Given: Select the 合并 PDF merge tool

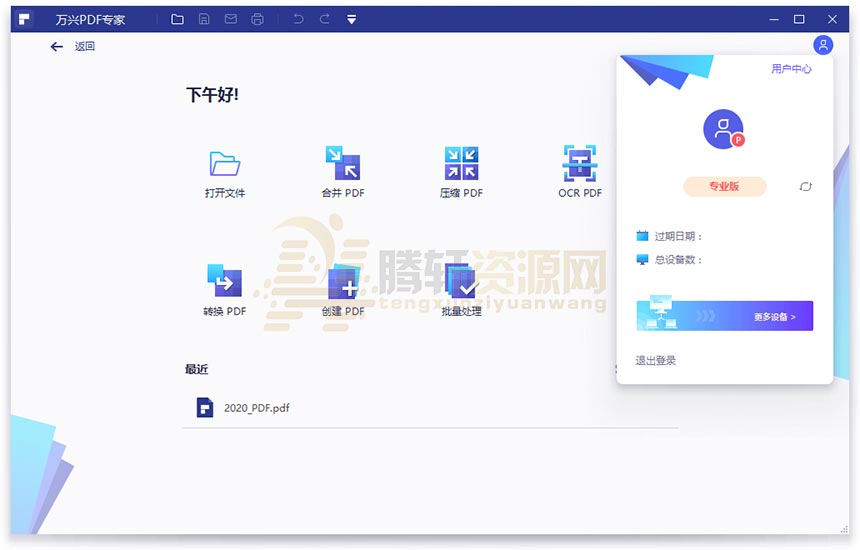Looking at the screenshot, I should point(342,164).
